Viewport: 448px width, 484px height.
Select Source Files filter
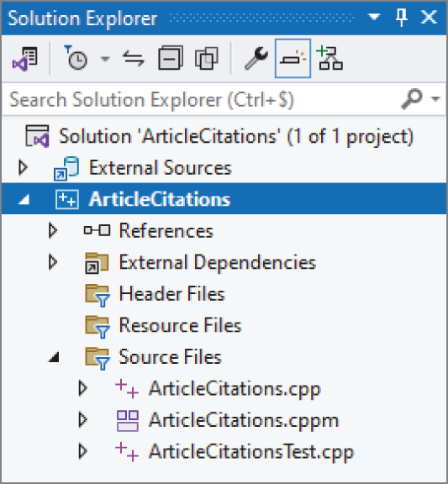pyautogui.click(x=170, y=356)
